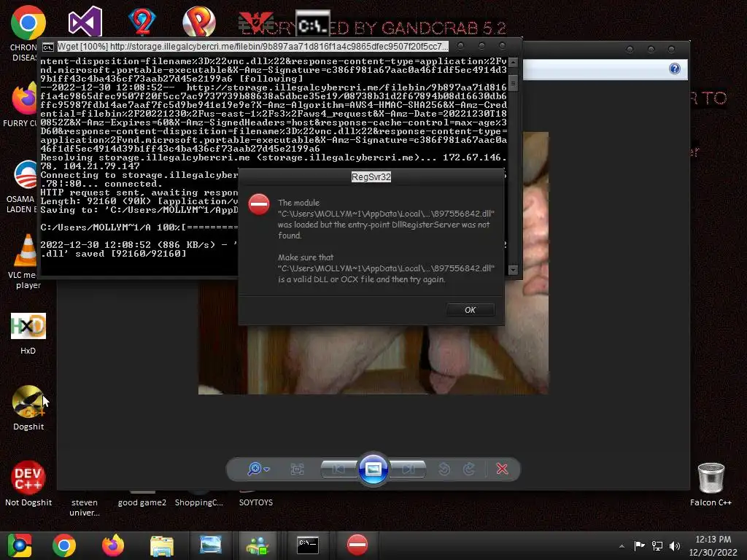Open the red number 2 desktop icon
Viewport: 747px width, 560px height.
coord(142,21)
